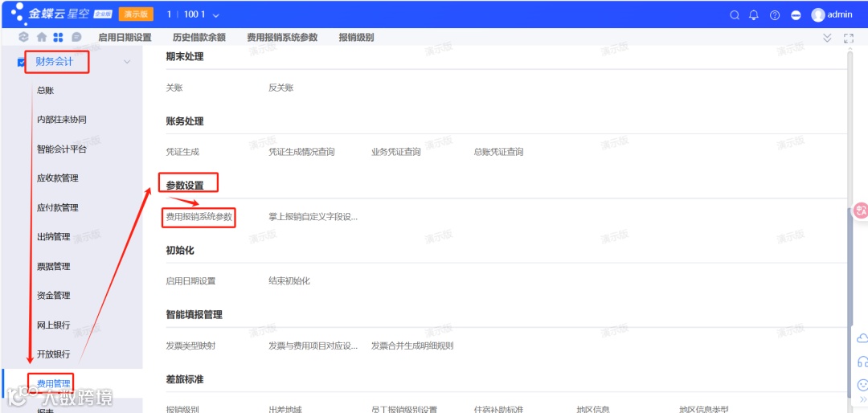Open the 凭证生成 link

pyautogui.click(x=182, y=152)
